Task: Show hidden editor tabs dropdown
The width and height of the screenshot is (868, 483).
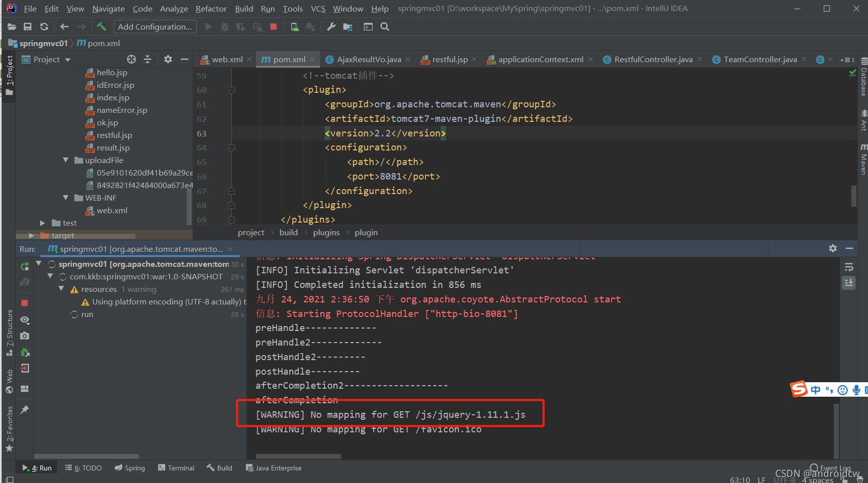Action: [x=847, y=60]
